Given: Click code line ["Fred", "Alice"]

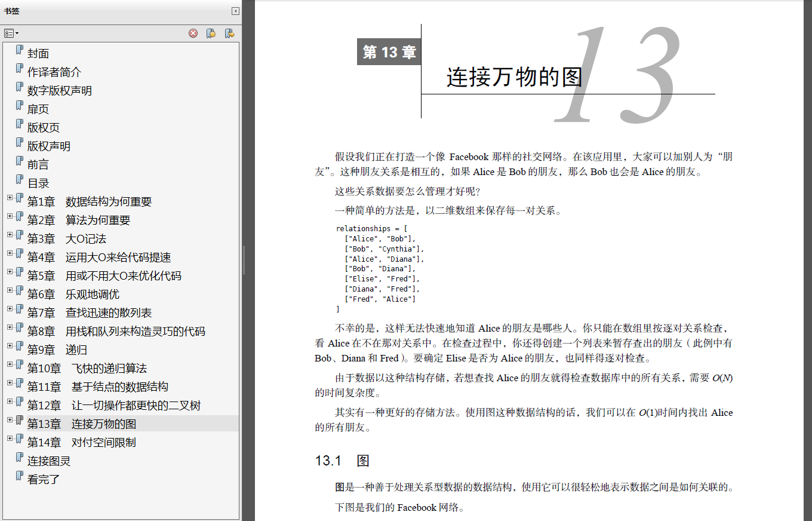Looking at the screenshot, I should point(380,299).
